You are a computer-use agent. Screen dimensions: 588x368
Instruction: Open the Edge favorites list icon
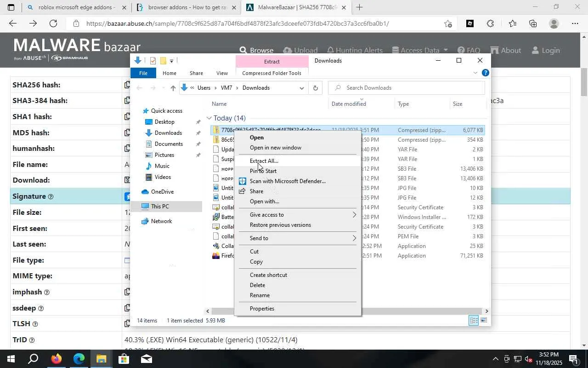[512, 23]
